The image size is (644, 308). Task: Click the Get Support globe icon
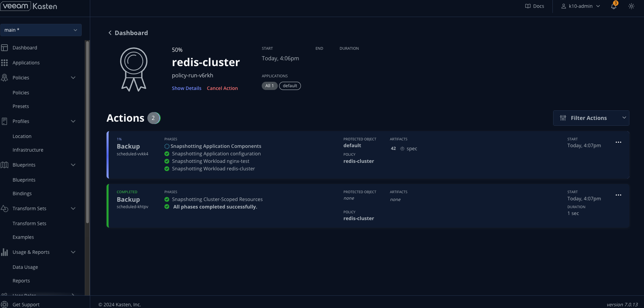tap(4, 305)
